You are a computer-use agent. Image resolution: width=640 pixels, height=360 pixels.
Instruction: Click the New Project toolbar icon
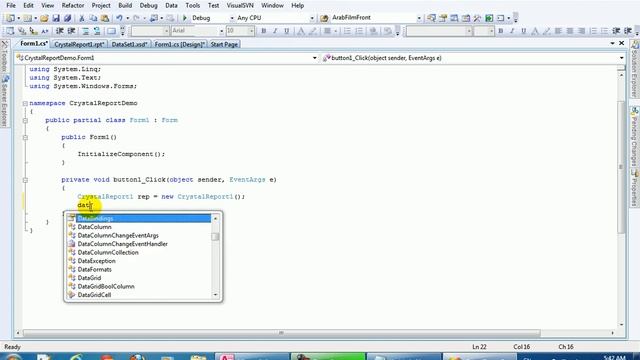click(10, 18)
